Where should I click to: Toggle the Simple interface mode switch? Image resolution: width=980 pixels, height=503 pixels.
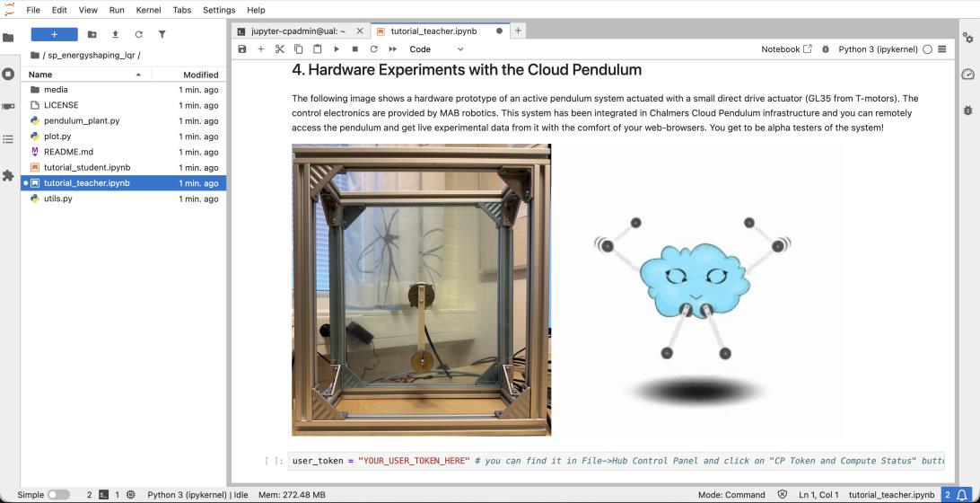click(58, 495)
